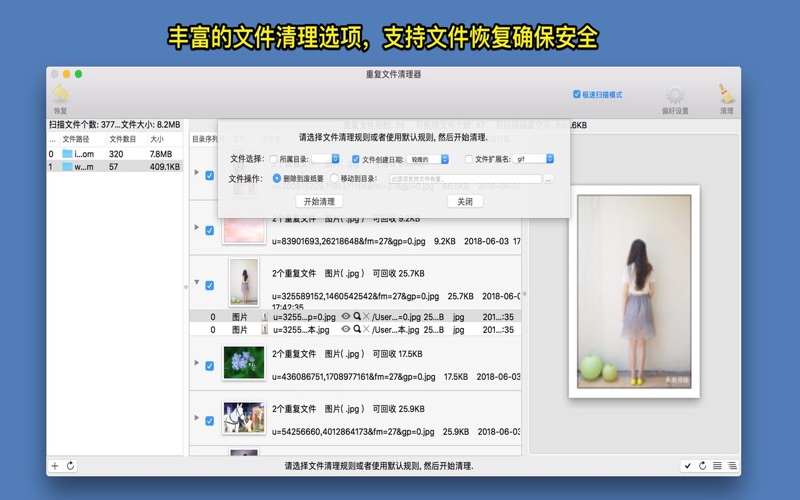Select the 删除到废纸篓 radio button

(277, 179)
